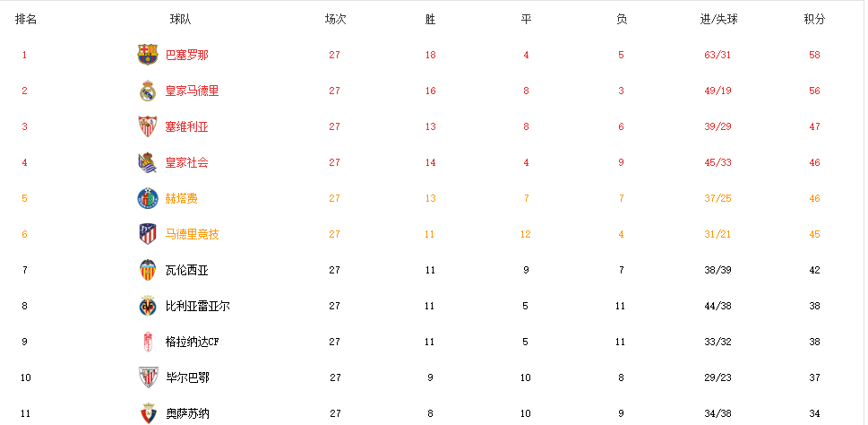
Task: Click the 积分 column header
Action: point(814,20)
